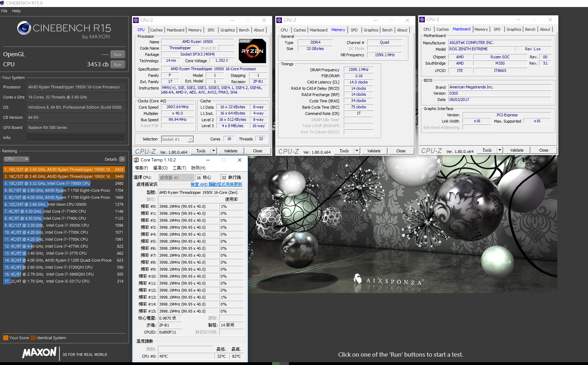
Task: Click the DRAM Frequency 1599.1 MHz value
Action: coord(358,70)
